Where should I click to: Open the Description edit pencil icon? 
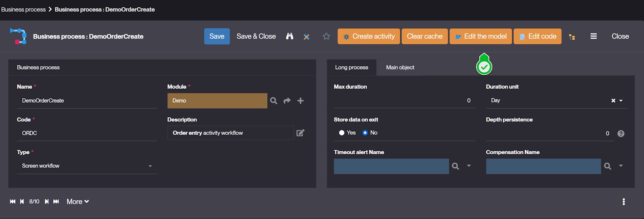(301, 133)
